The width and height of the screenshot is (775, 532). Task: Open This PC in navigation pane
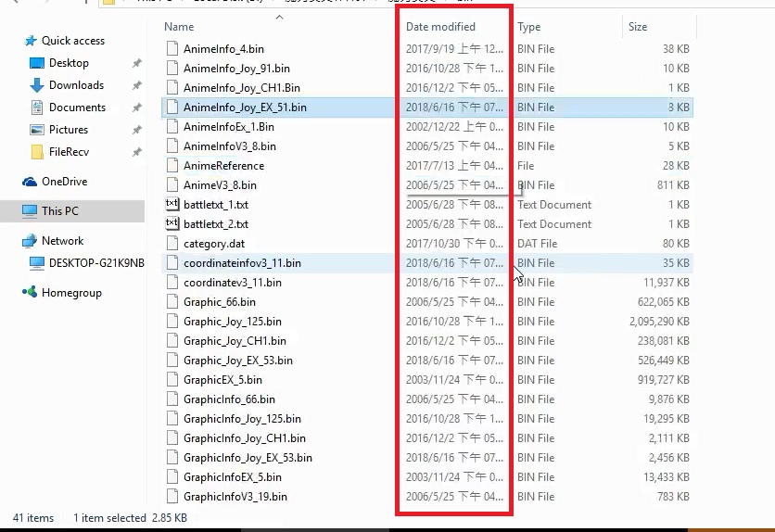[x=60, y=211]
